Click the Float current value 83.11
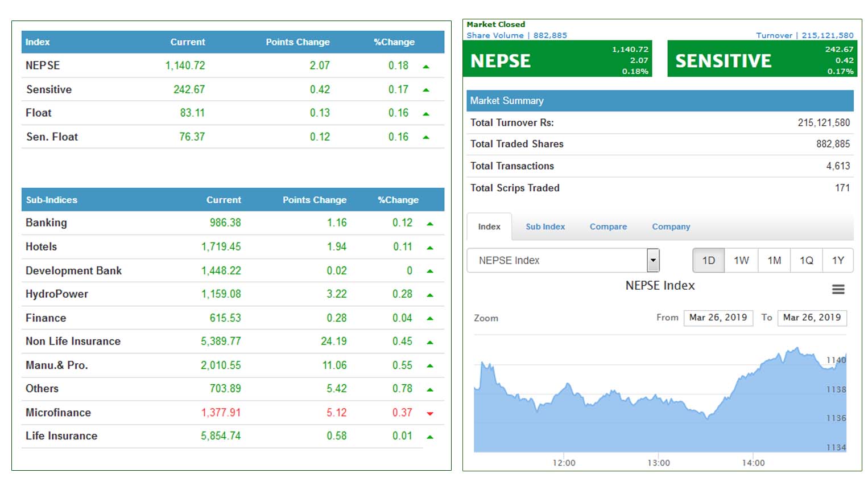The height and width of the screenshot is (481, 868). coord(192,113)
